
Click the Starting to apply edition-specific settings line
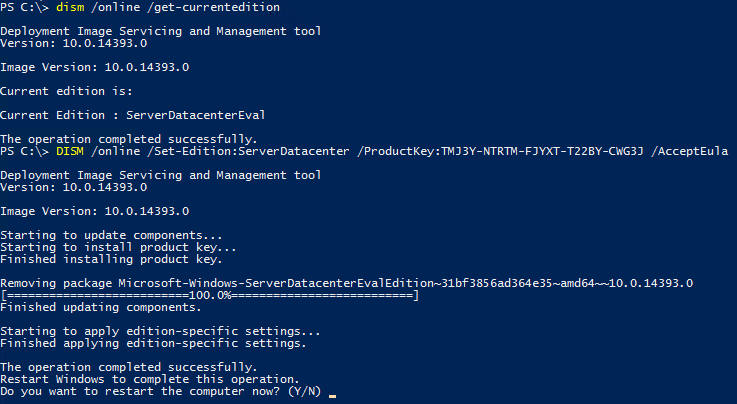(160, 331)
